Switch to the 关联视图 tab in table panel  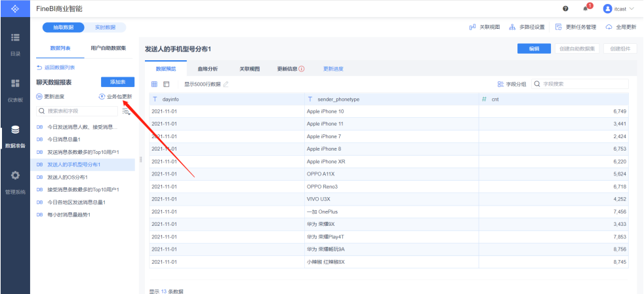tap(250, 69)
